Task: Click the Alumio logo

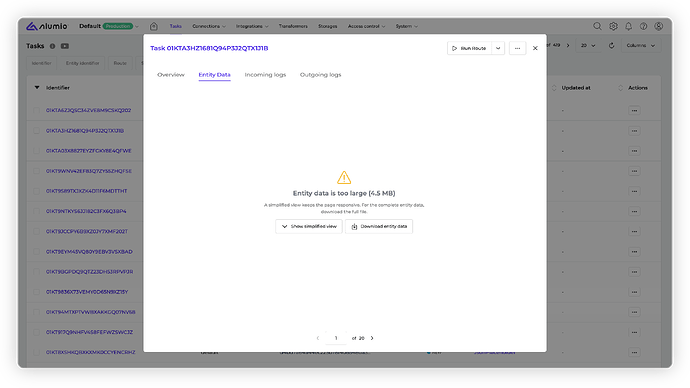Action: pyautogui.click(x=47, y=26)
